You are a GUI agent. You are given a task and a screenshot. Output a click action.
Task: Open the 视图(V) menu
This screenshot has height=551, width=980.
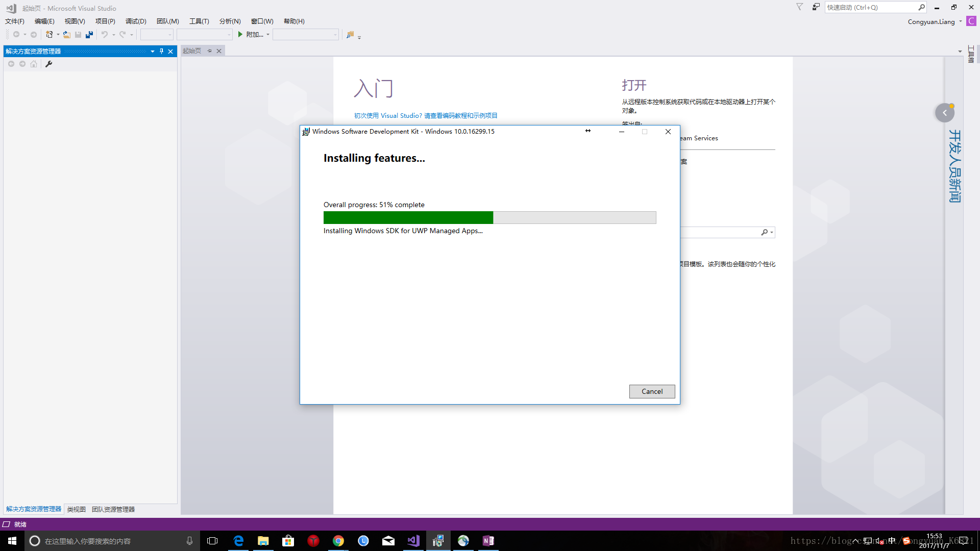coord(75,21)
